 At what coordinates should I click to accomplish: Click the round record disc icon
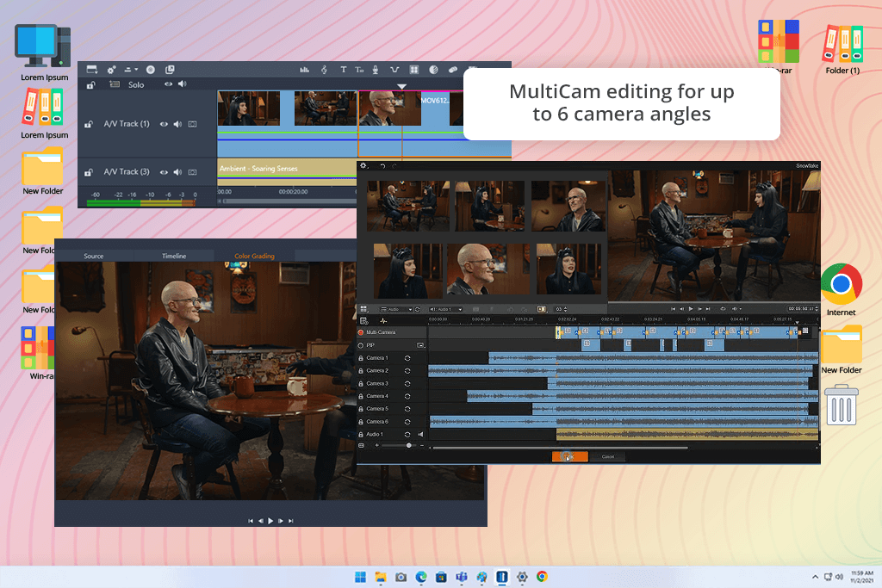point(150,70)
